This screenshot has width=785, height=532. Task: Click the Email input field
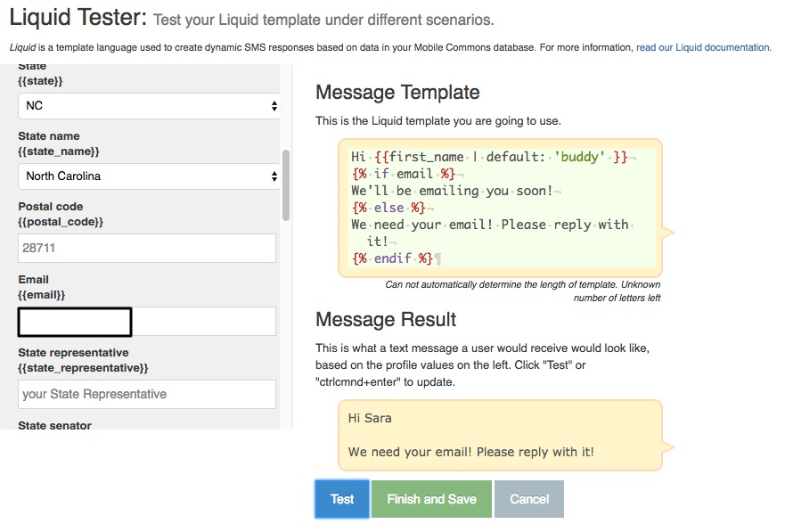[147, 322]
